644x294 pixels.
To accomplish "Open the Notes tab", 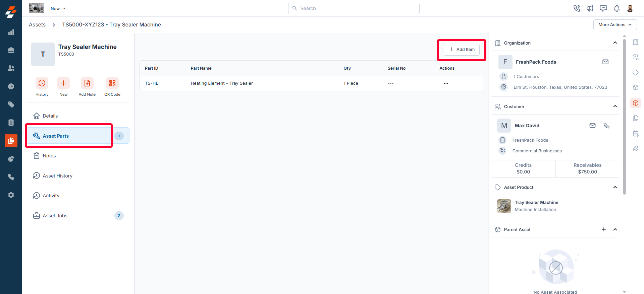I will point(78,156).
